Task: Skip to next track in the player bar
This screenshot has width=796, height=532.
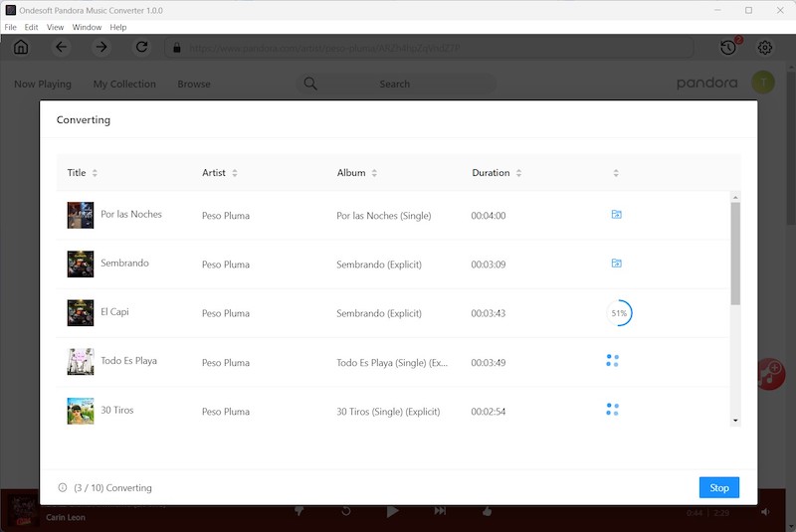Action: coord(440,511)
